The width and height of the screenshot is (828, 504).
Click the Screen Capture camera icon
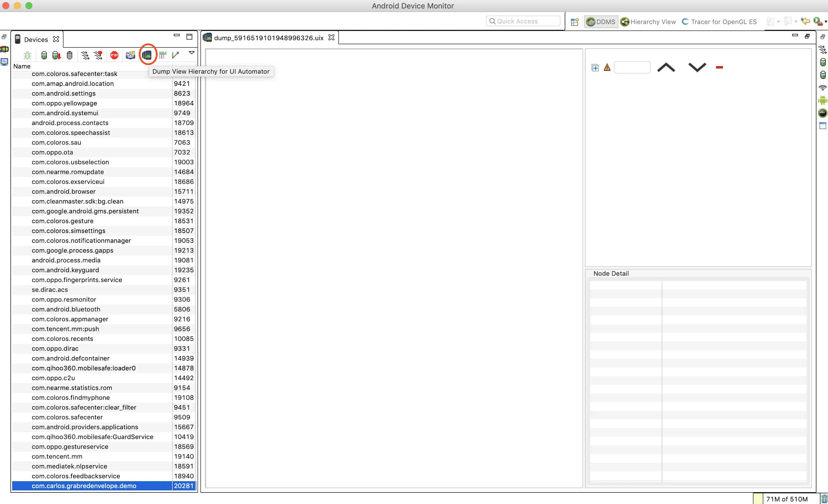(130, 55)
